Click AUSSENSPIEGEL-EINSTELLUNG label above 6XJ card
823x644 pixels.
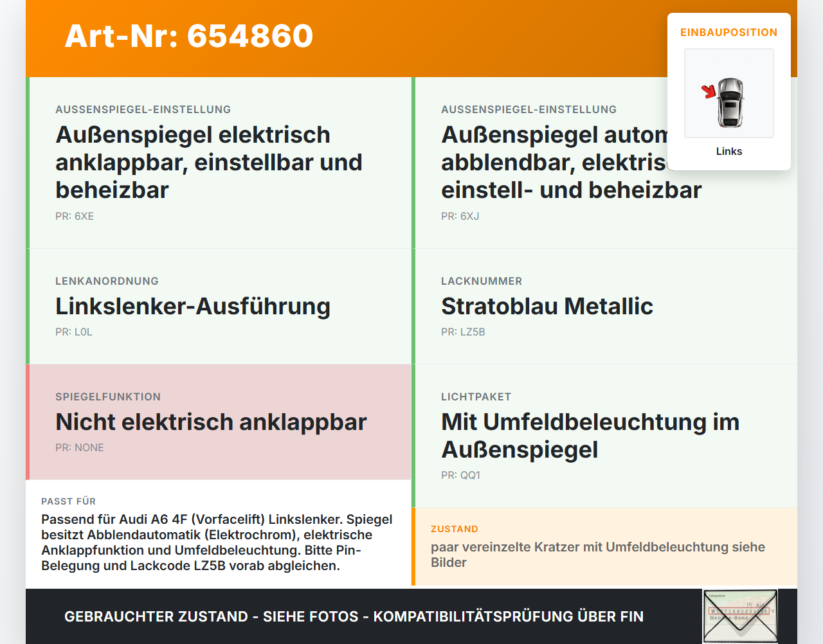pyautogui.click(x=529, y=109)
